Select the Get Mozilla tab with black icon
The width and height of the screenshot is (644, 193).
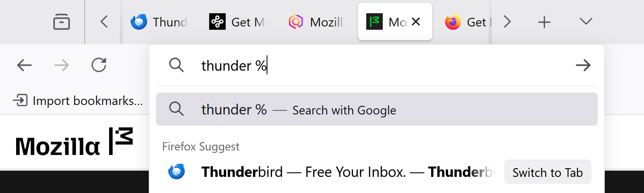[x=237, y=22]
